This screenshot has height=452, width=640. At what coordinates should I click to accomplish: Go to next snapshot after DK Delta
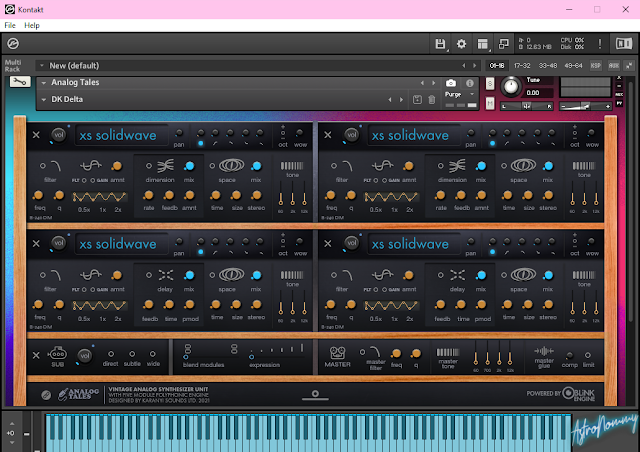(401, 99)
